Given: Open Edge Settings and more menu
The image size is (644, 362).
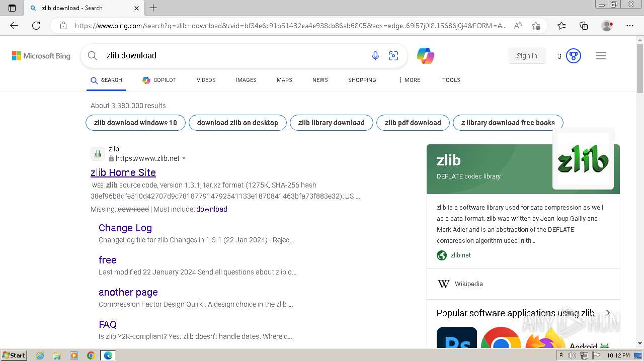Looking at the screenshot, I should click(630, 26).
